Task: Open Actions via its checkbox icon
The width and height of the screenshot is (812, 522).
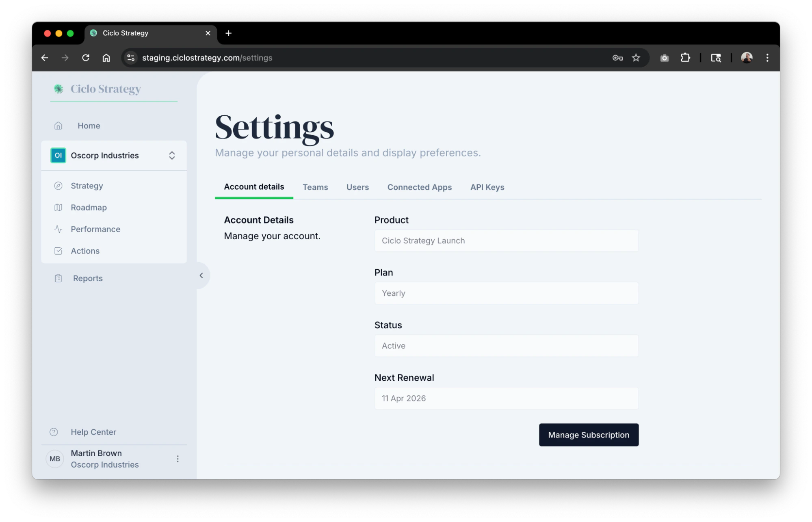Action: [58, 251]
